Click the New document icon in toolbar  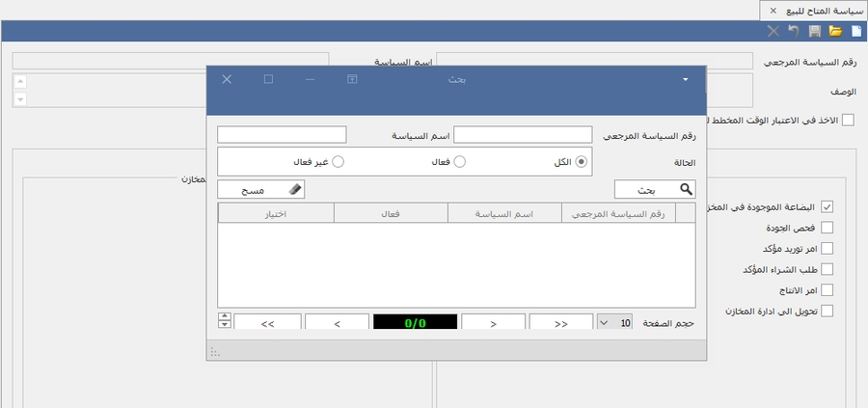(x=855, y=32)
